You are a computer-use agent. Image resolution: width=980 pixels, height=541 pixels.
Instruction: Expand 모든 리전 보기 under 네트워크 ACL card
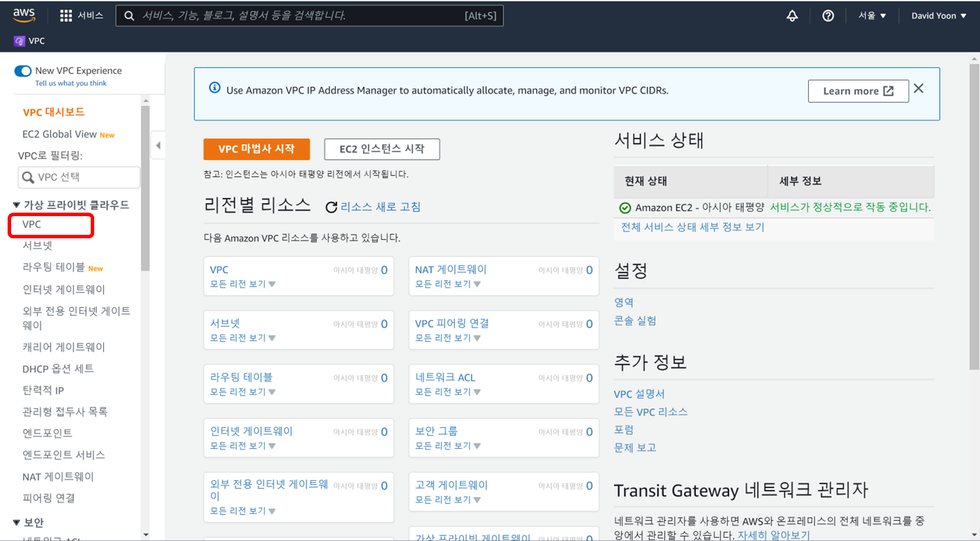pos(447,392)
